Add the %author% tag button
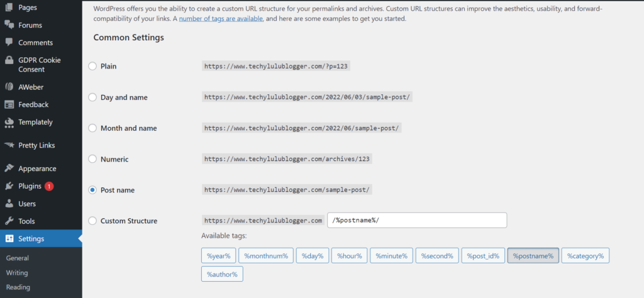Image resolution: width=644 pixels, height=298 pixels. coord(222,274)
